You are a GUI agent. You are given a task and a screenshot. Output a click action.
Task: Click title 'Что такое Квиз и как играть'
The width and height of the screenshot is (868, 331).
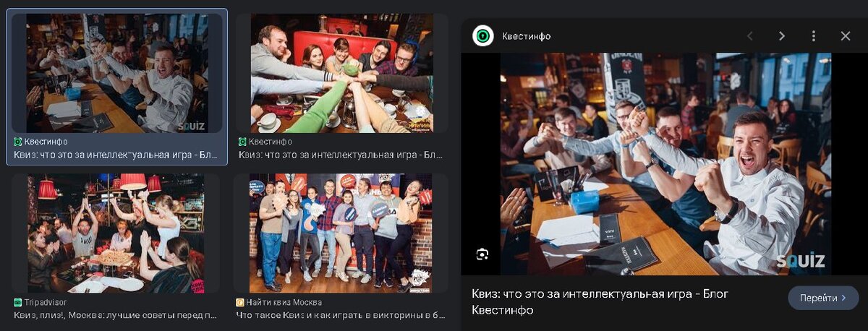[340, 315]
